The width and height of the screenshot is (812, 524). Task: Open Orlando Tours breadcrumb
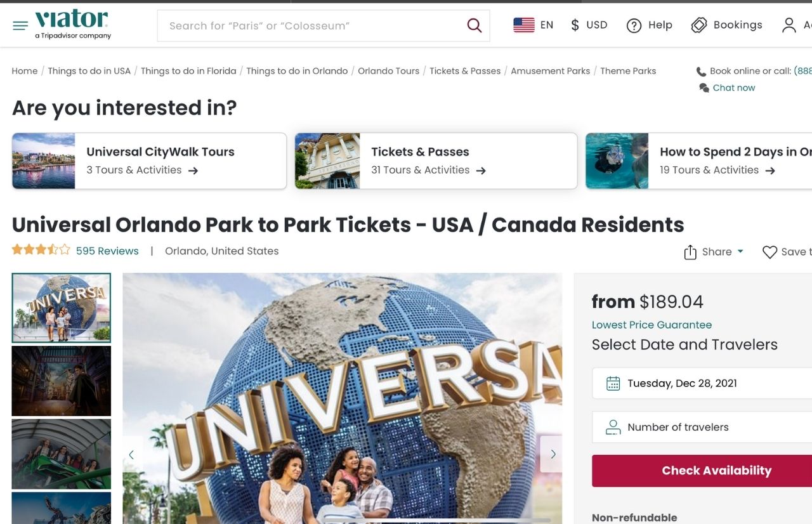click(x=389, y=71)
